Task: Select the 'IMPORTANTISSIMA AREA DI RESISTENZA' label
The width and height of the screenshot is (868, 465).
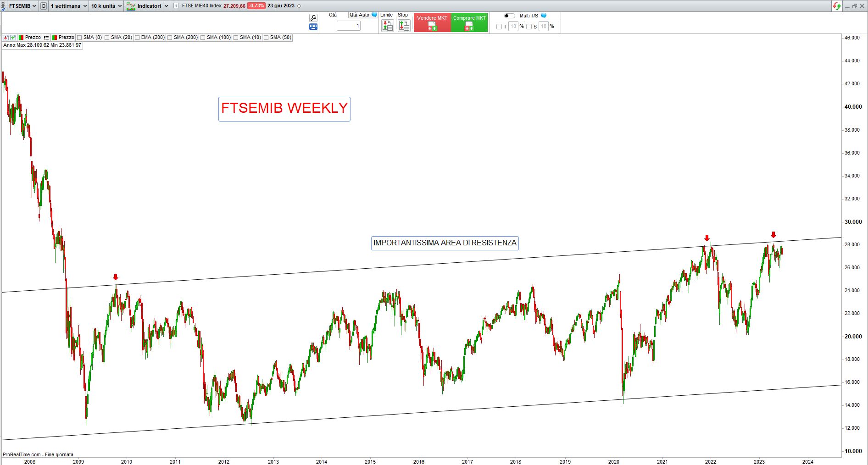Action: pos(445,243)
